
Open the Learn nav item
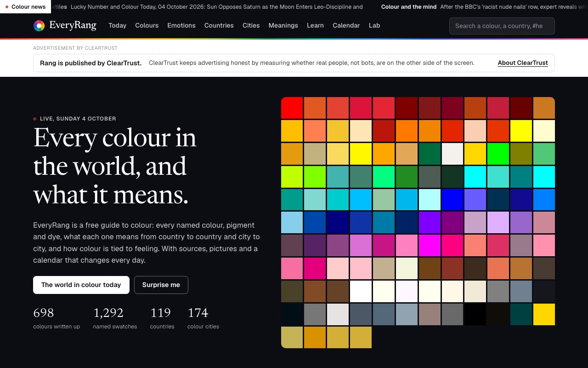(x=315, y=25)
